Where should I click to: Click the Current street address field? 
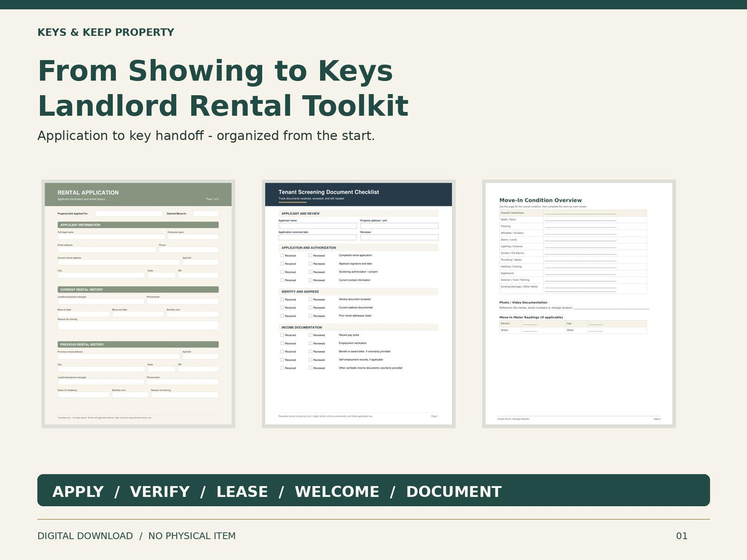(x=119, y=262)
